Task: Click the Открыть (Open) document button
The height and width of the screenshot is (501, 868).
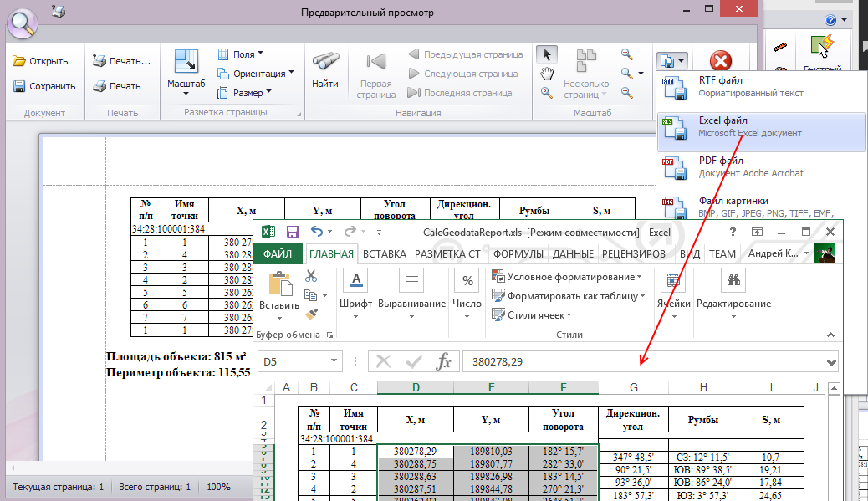Action: point(40,61)
